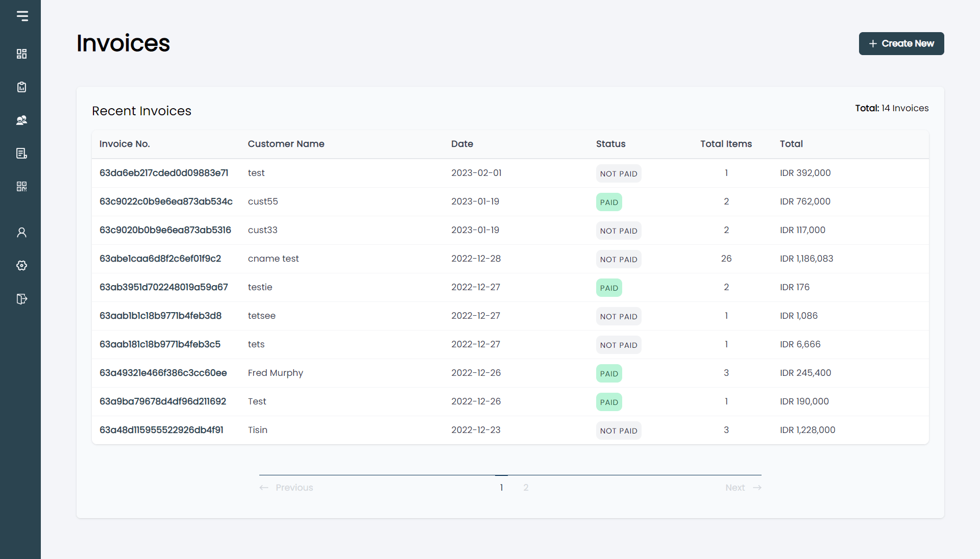
Task: Click the PAID badge for cust55
Action: [x=609, y=202]
